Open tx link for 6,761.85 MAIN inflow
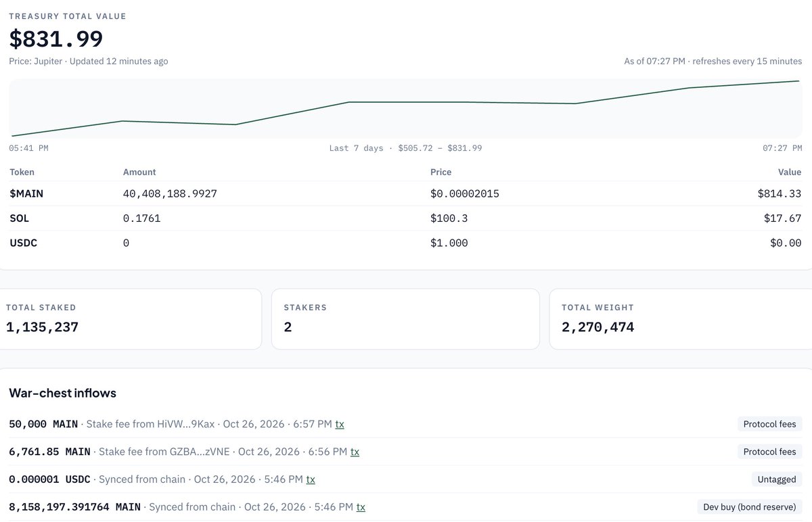 (x=355, y=452)
